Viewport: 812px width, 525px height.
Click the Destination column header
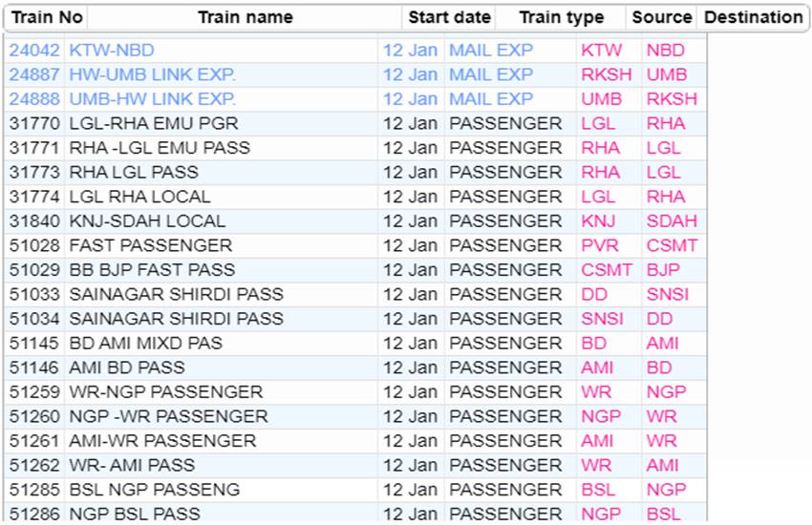pyautogui.click(x=753, y=17)
